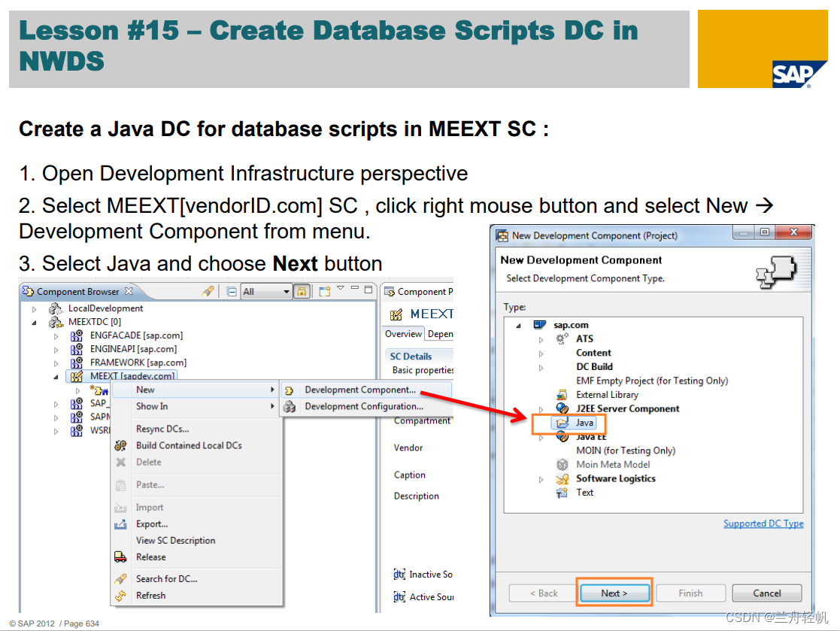This screenshot has height=631, width=840.
Task: Click the Active Sour link
Action: click(x=432, y=596)
